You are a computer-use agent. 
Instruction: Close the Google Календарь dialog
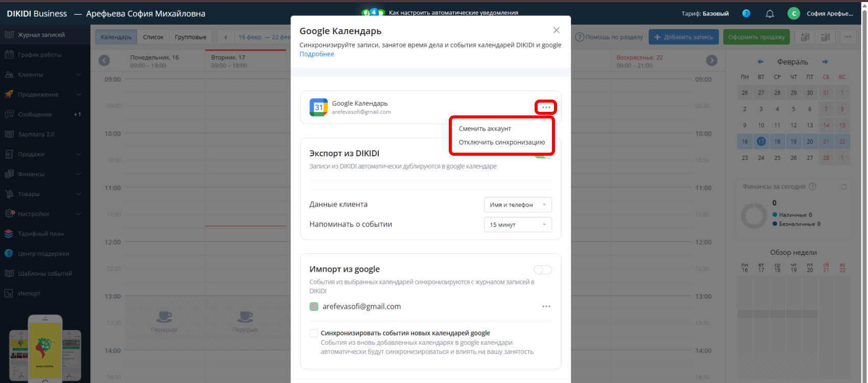pos(556,31)
